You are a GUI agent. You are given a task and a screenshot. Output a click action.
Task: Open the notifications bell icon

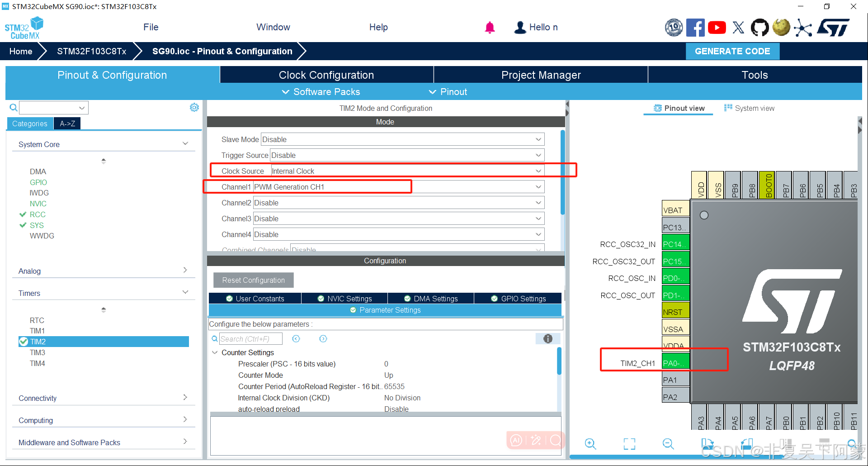click(x=490, y=28)
